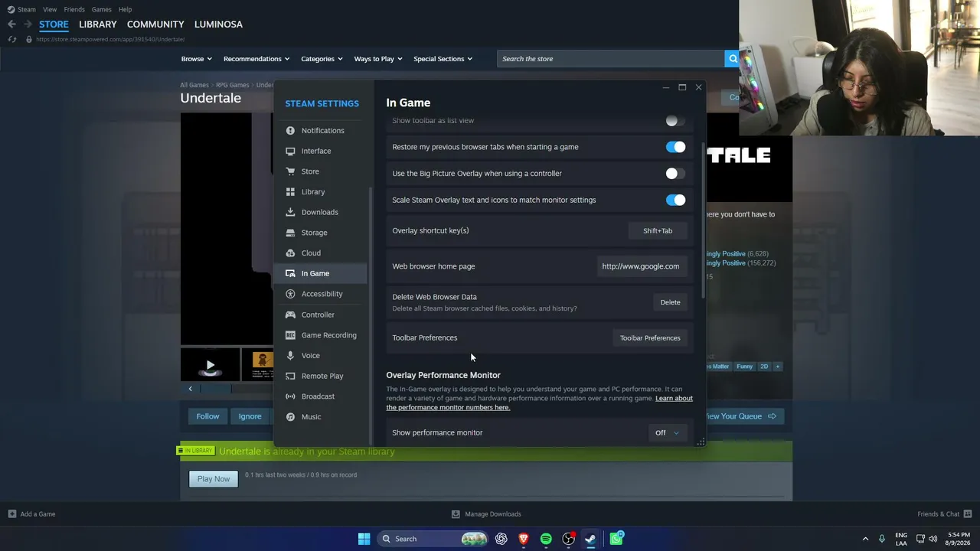
Task: Expand the Ways to Play dropdown
Action: (378, 59)
